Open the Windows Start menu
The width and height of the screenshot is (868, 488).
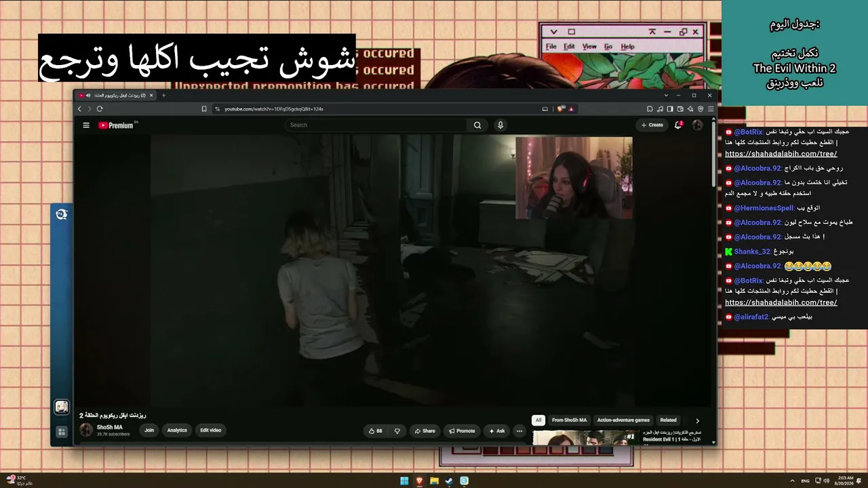coord(404,481)
